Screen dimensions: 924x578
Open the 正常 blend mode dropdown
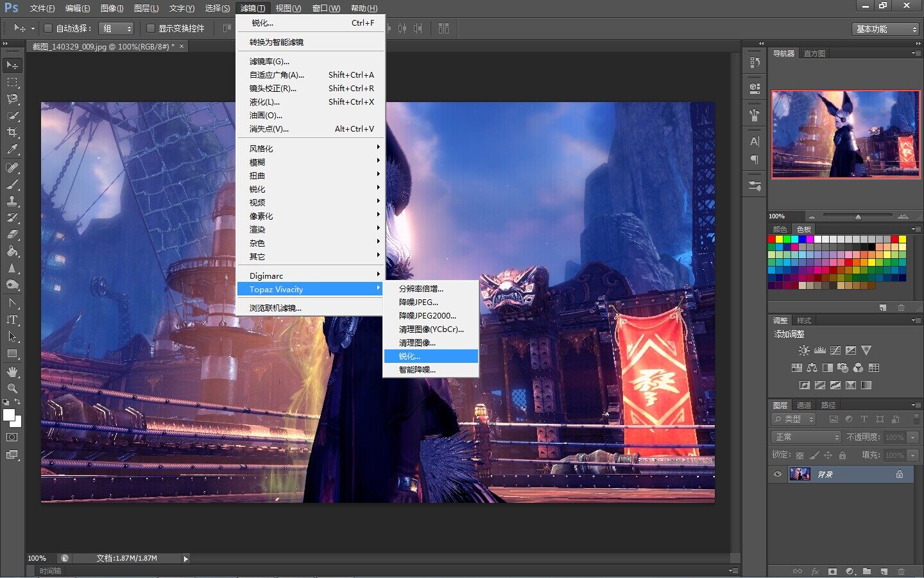(x=806, y=437)
